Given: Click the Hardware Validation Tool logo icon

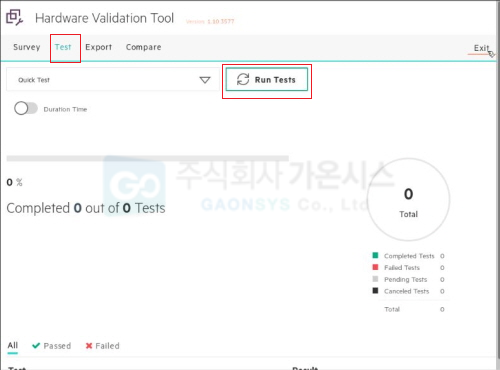Looking at the screenshot, I should click(14, 17).
